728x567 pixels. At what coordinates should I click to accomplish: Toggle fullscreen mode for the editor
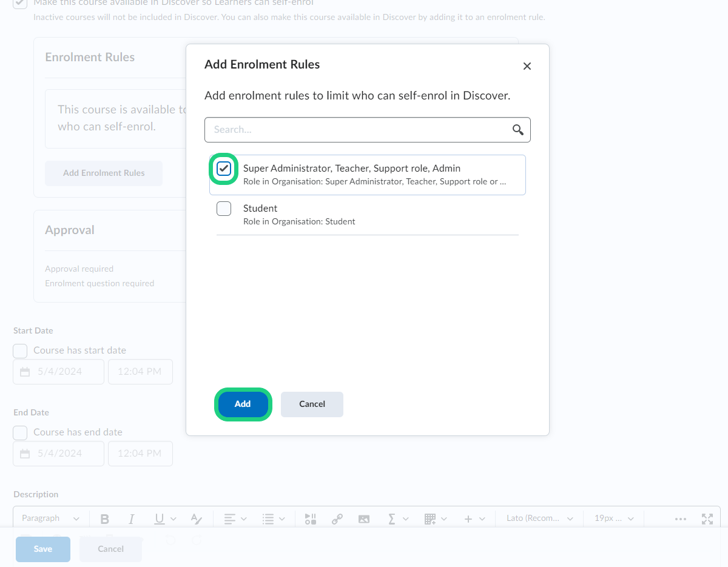click(707, 519)
